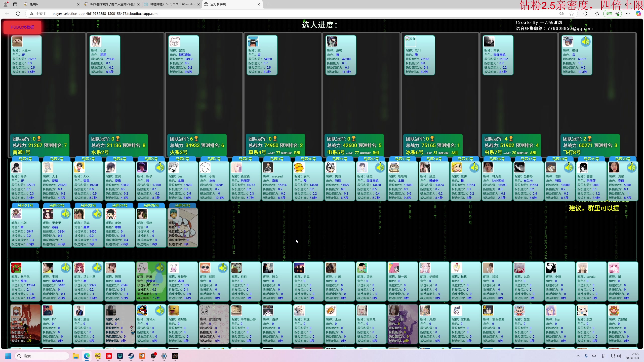This screenshot has width=644, height=362.
Task: Click the browser refresh button
Action: [18, 14]
